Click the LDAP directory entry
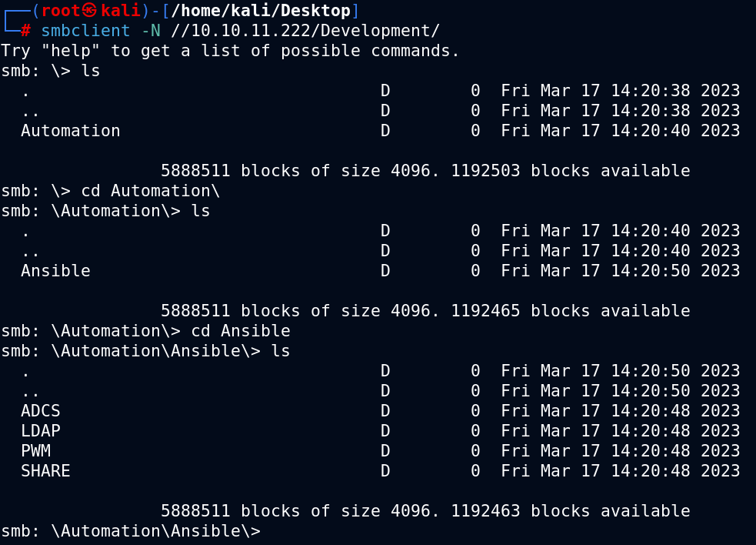756x545 pixels. 41,430
